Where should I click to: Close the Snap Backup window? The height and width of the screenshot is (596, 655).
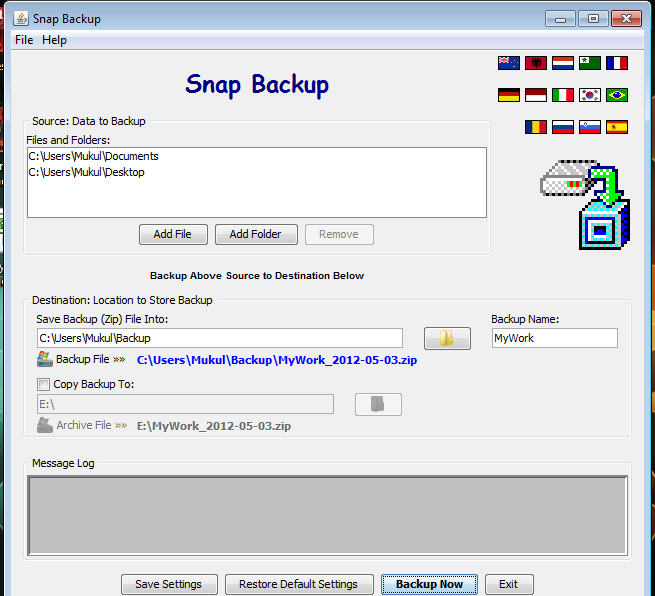pyautogui.click(x=626, y=19)
